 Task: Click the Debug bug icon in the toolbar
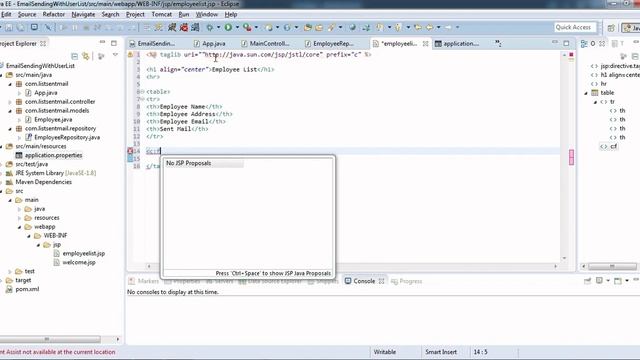coord(210,27)
